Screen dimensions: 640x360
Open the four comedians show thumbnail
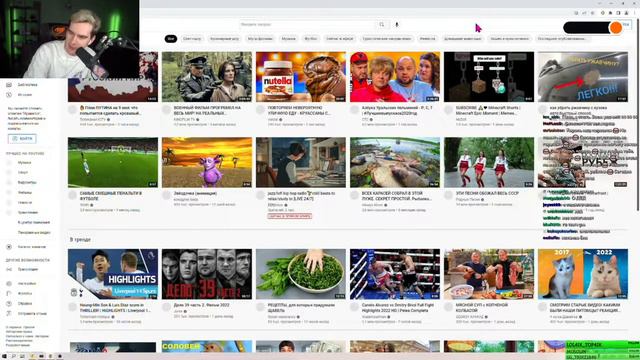(x=395, y=77)
